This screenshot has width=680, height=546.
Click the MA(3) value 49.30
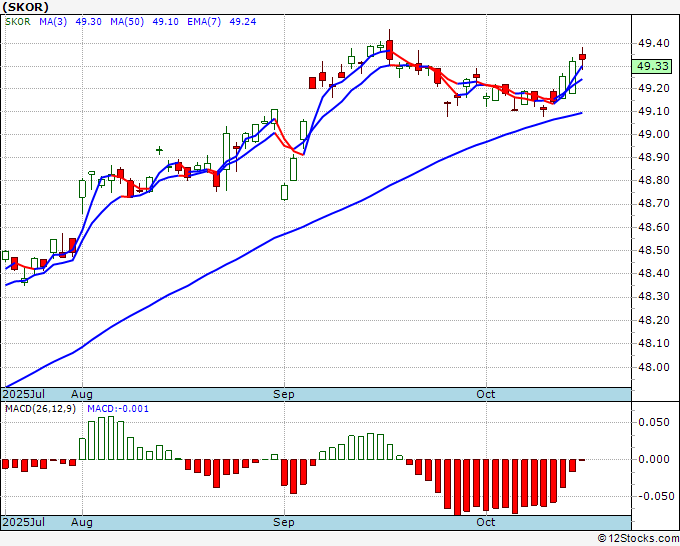coord(88,22)
